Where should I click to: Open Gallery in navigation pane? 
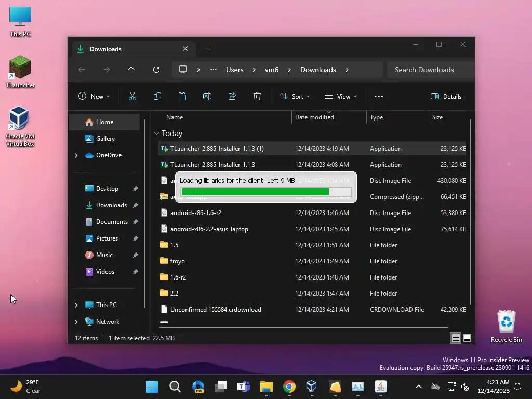(x=104, y=138)
